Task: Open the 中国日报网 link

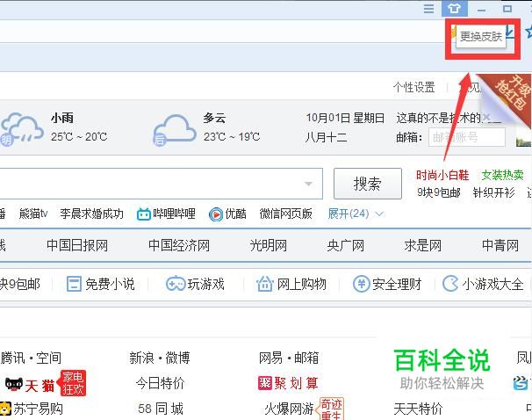Action: [x=77, y=245]
